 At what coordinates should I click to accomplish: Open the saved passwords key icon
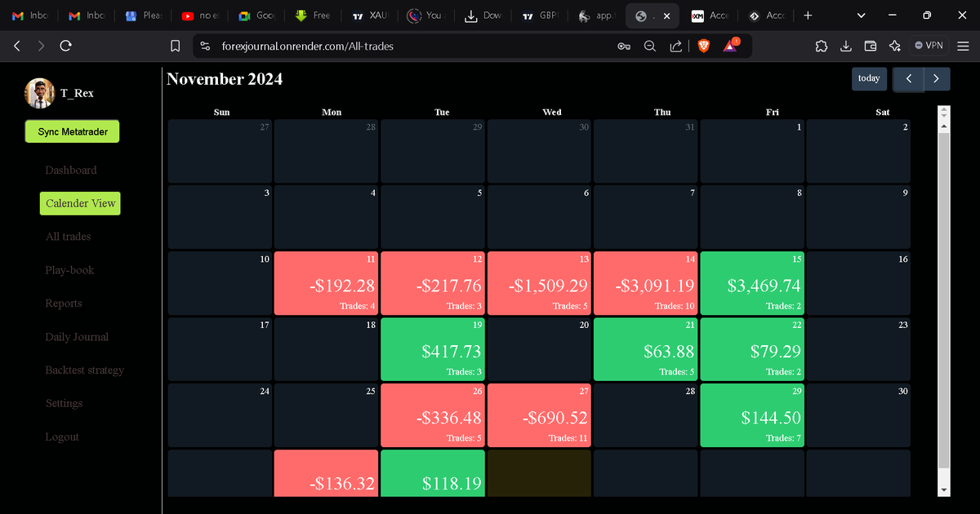pyautogui.click(x=624, y=47)
